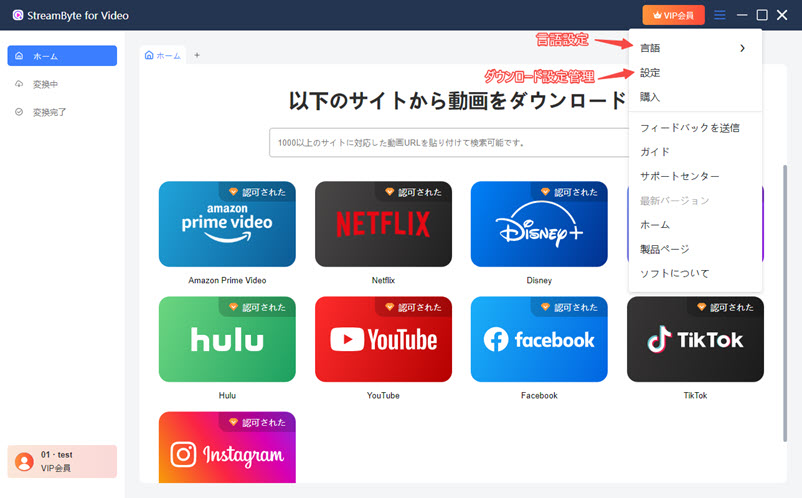Click the Amazon Prime Video caption text
Image resolution: width=802 pixels, height=498 pixels.
[227, 280]
